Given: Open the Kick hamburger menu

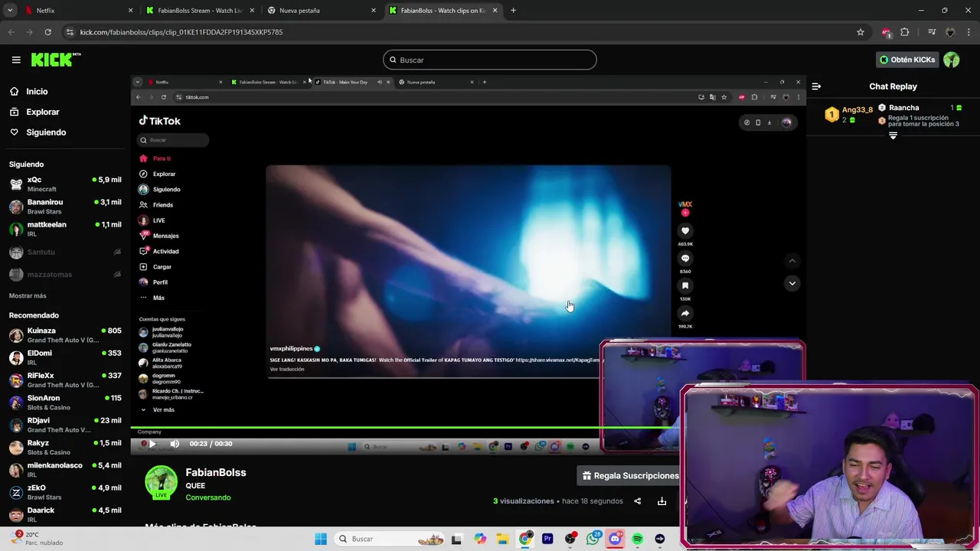Looking at the screenshot, I should pos(16,60).
